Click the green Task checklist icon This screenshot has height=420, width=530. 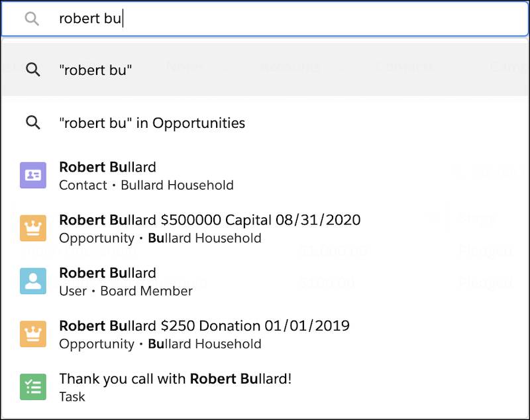point(33,387)
